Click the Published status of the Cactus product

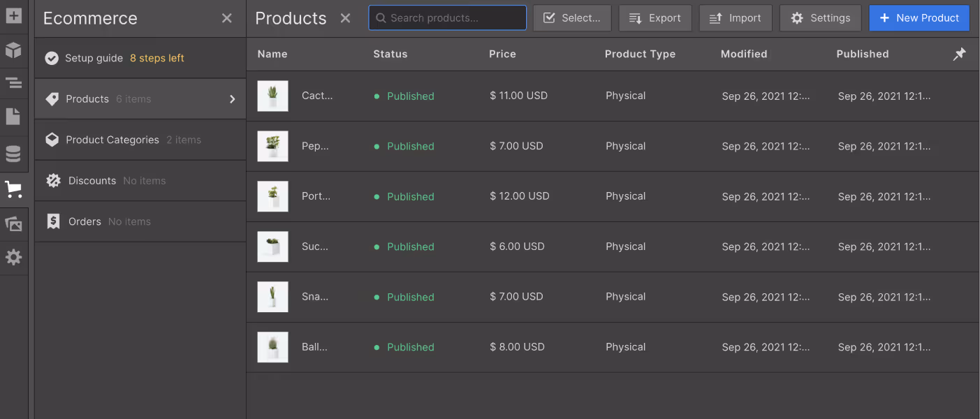click(x=410, y=96)
